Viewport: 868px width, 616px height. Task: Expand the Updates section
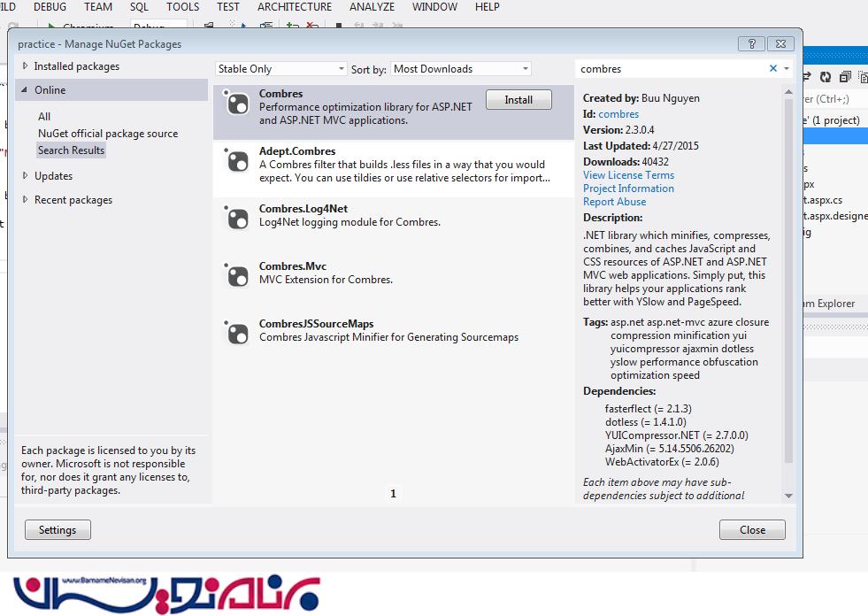26,176
